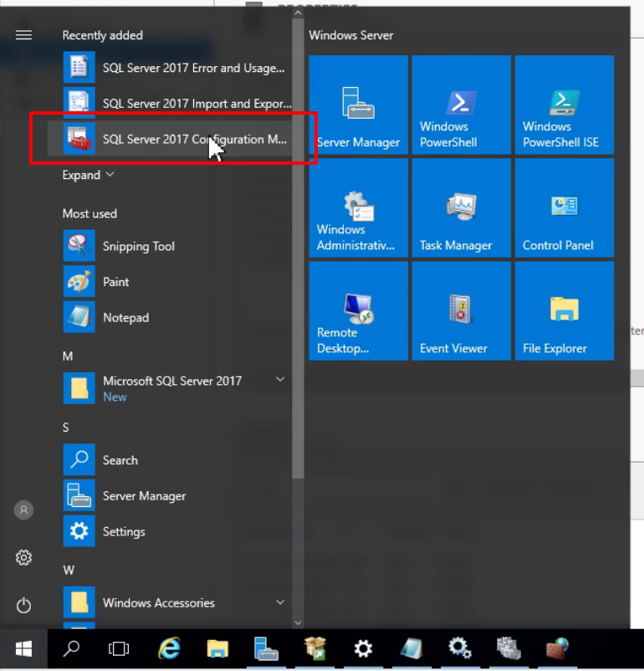
Task: Click the Windows Server tile group title
Action: click(351, 35)
